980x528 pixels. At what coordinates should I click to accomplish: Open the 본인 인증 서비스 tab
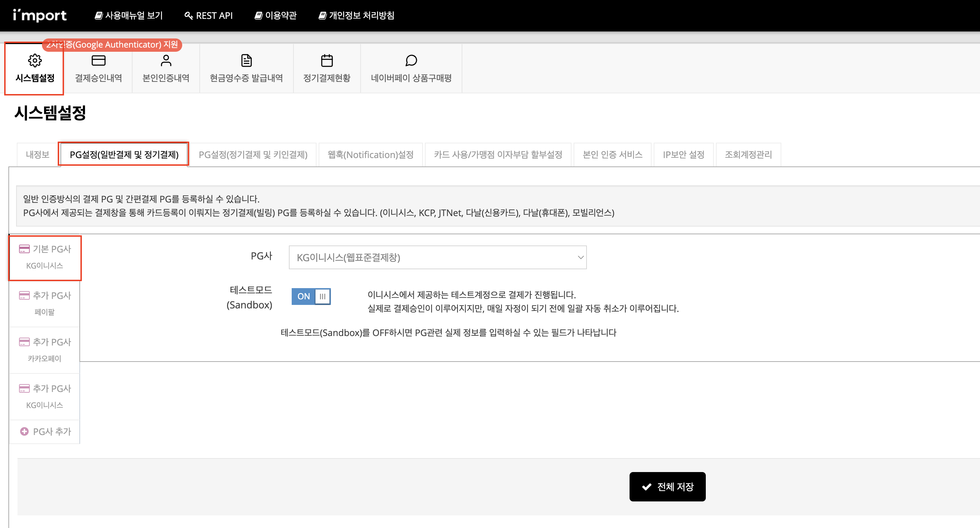click(x=612, y=155)
